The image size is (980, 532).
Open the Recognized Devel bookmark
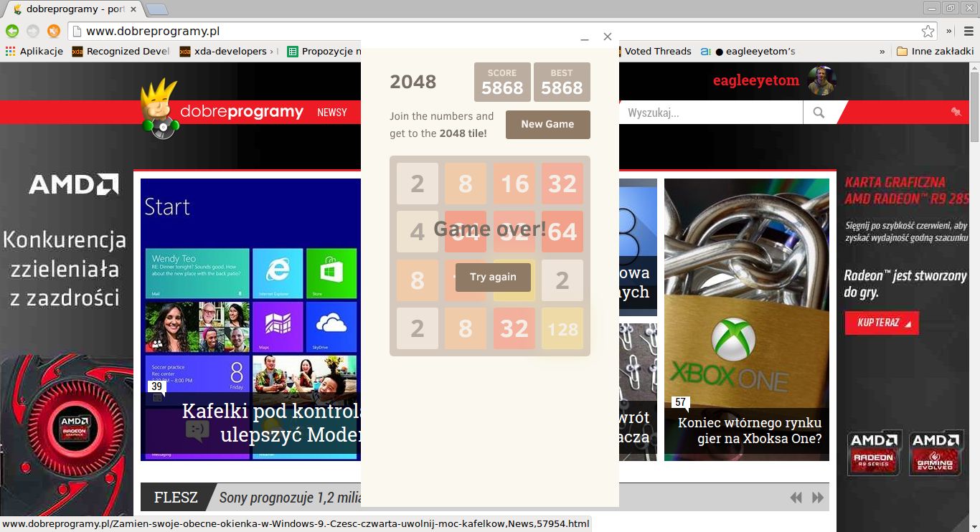pos(121,51)
